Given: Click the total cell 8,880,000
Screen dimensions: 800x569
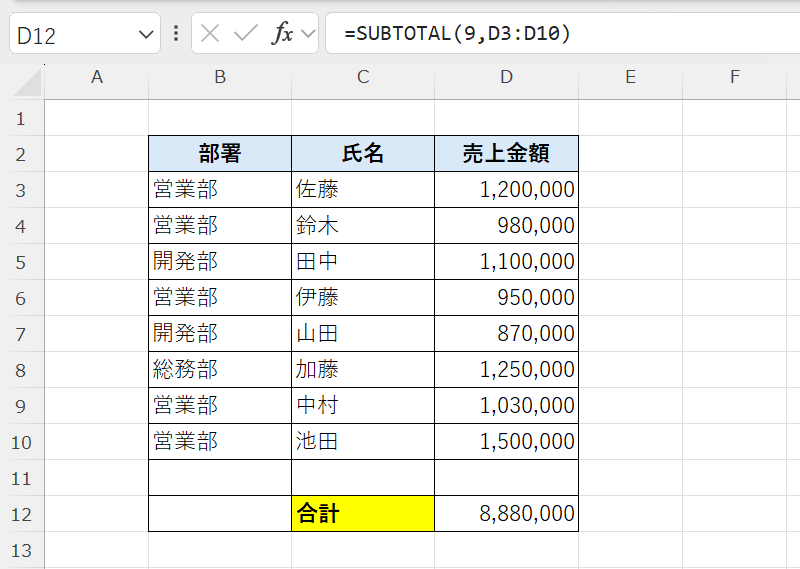Looking at the screenshot, I should (506, 514).
